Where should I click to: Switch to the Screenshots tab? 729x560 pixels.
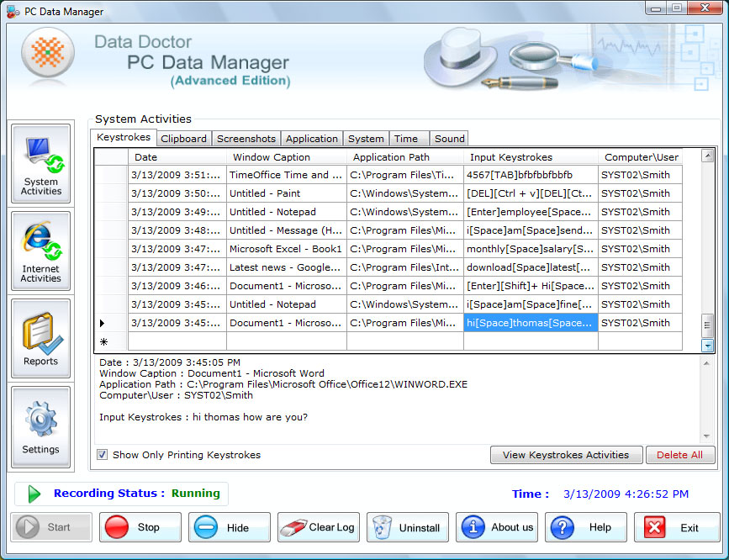point(246,139)
